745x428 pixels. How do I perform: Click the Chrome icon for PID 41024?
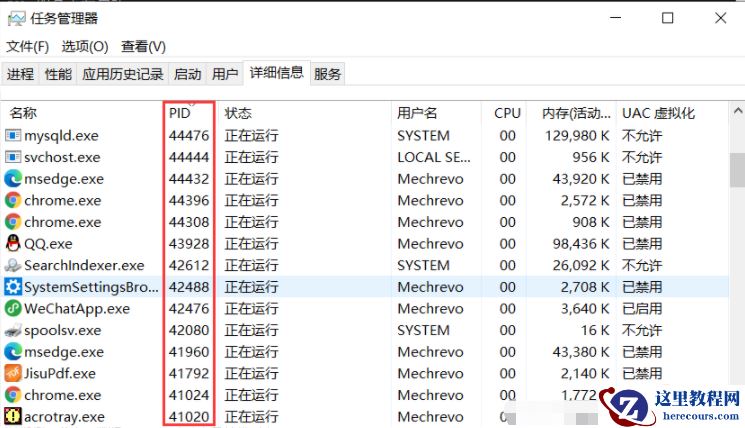13,395
